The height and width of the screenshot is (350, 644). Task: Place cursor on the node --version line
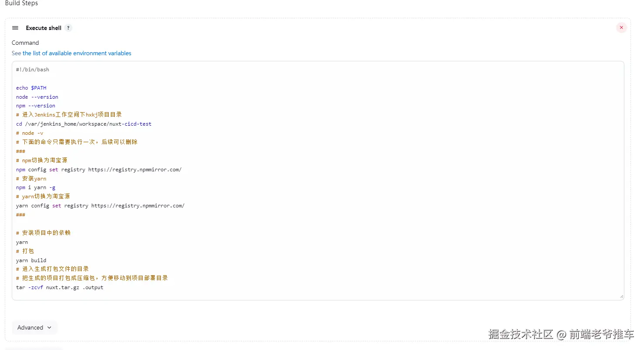37,97
